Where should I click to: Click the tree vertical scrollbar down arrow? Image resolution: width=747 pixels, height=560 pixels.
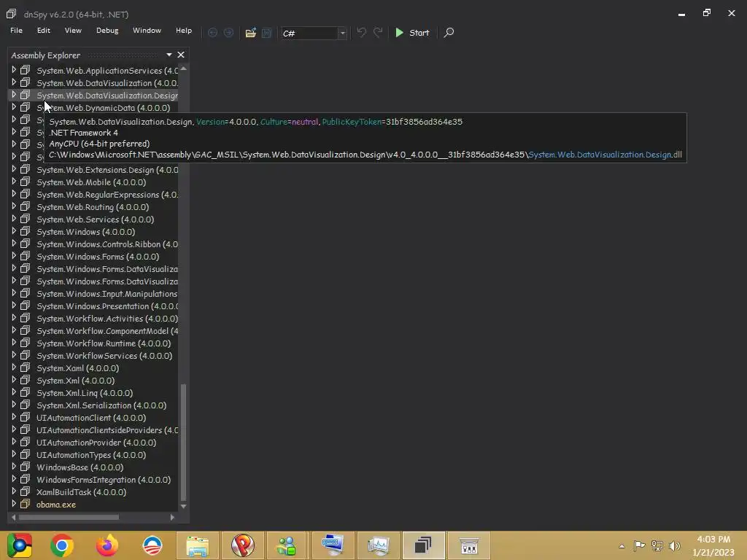pyautogui.click(x=183, y=506)
